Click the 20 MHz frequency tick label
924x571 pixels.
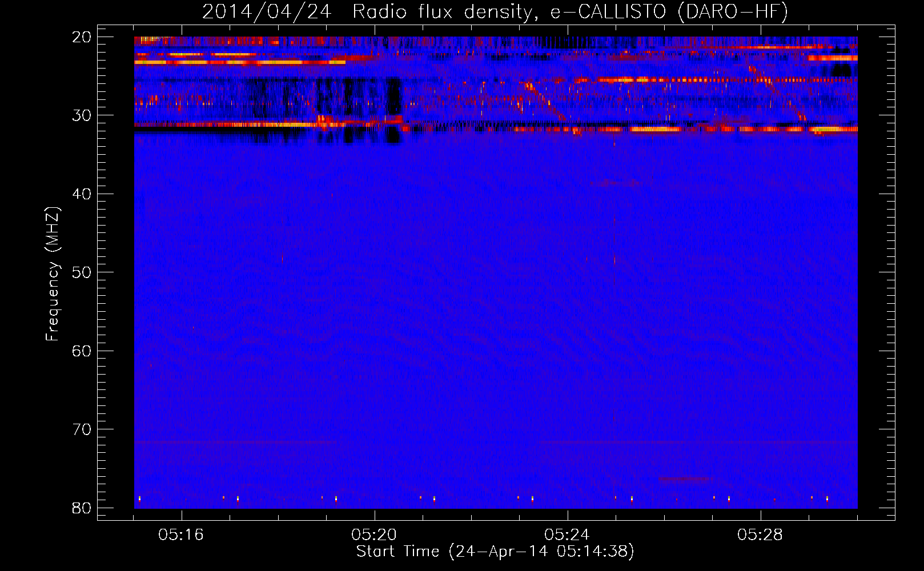pyautogui.click(x=82, y=37)
